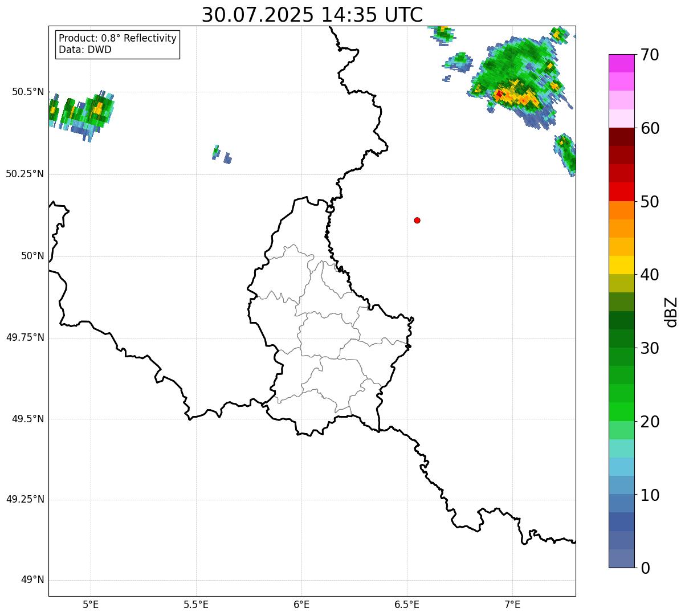Screen dimensions: 685x616
Task: Click the dark maroon band below 60 dBZ
Action: click(622, 137)
